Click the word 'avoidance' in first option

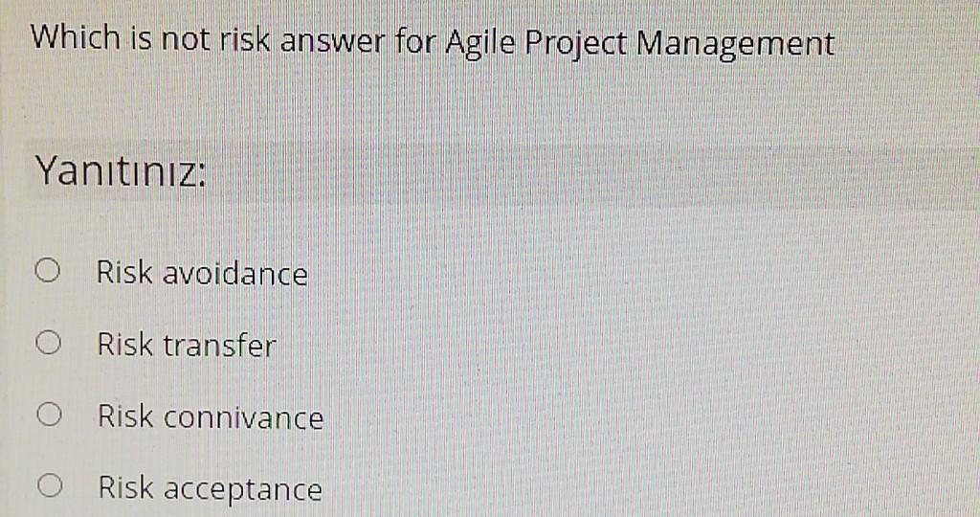coord(234,274)
